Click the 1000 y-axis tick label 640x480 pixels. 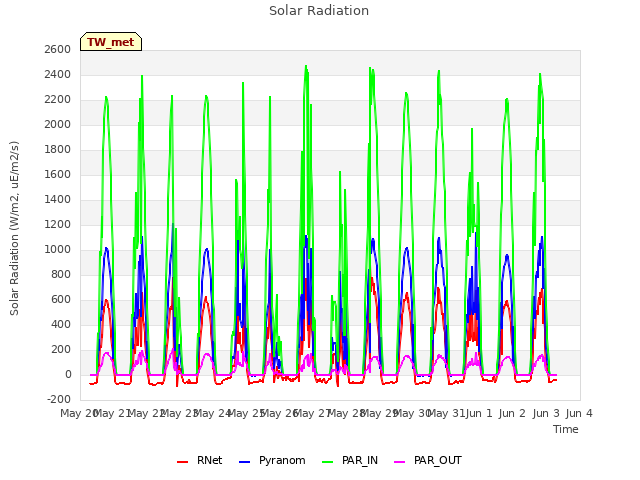58,249
